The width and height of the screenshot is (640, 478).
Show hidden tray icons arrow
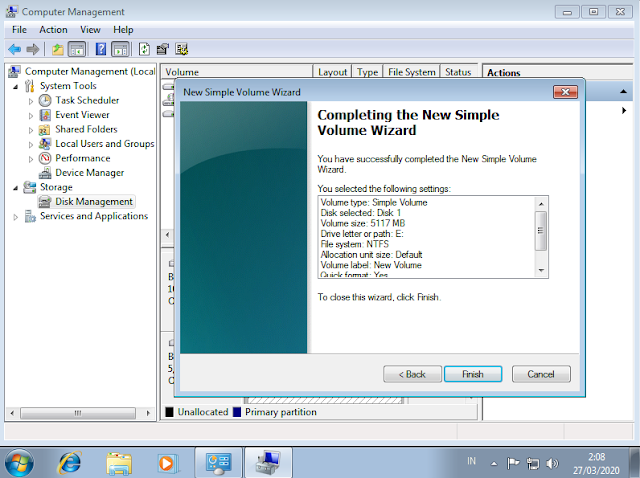[x=494, y=464]
